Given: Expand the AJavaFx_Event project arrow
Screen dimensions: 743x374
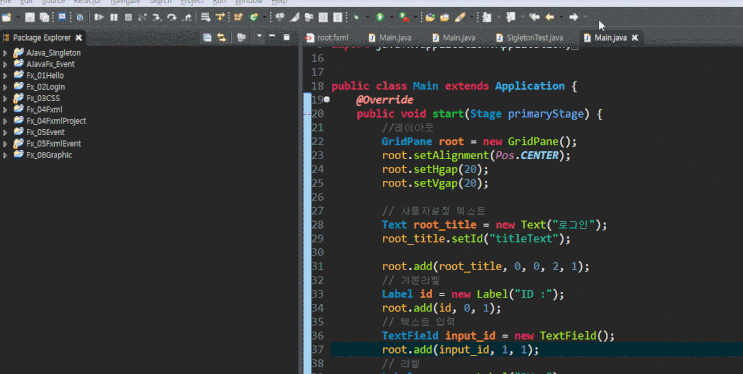Looking at the screenshot, I should point(5,64).
